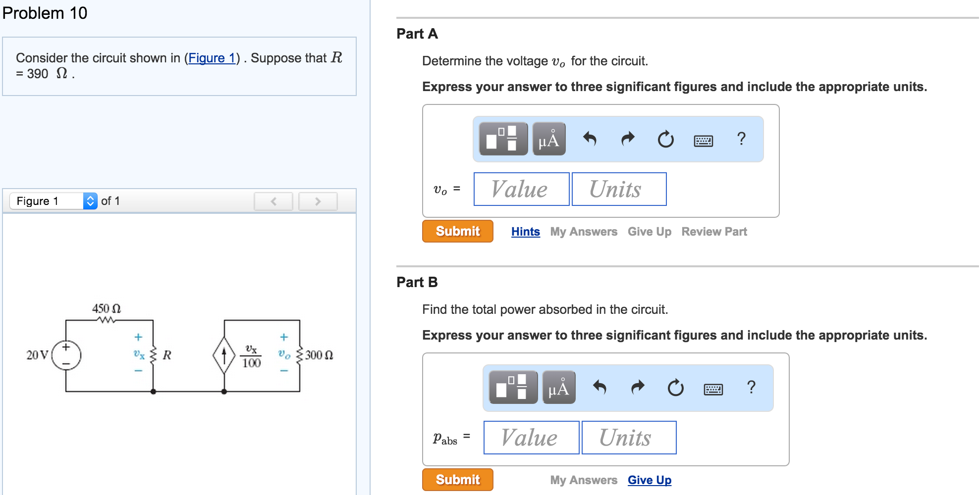
Task: Reset the Part A answer field
Action: pyautogui.click(x=665, y=139)
